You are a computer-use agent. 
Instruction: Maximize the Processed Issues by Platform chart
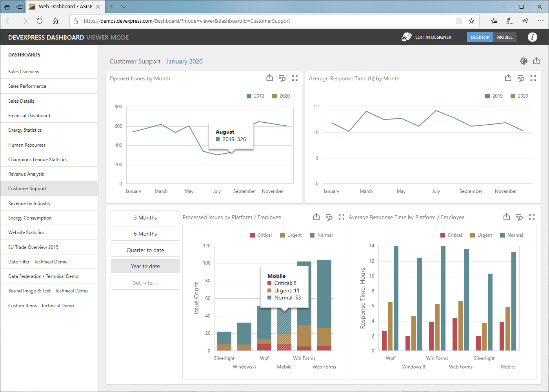pos(341,217)
